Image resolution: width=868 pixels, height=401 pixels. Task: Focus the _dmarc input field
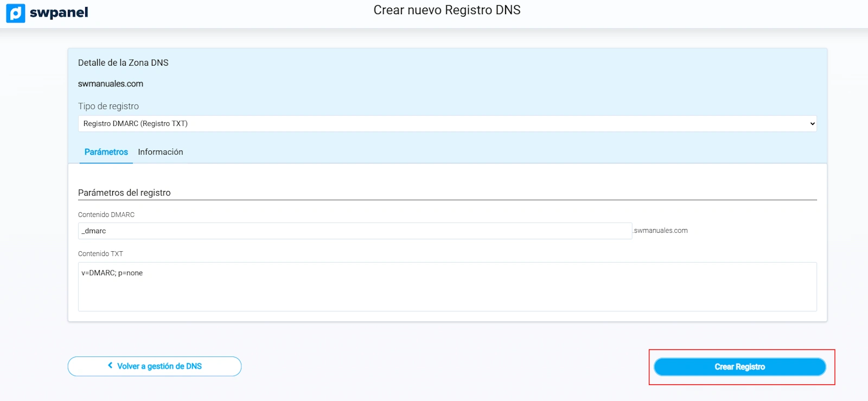[354, 231]
